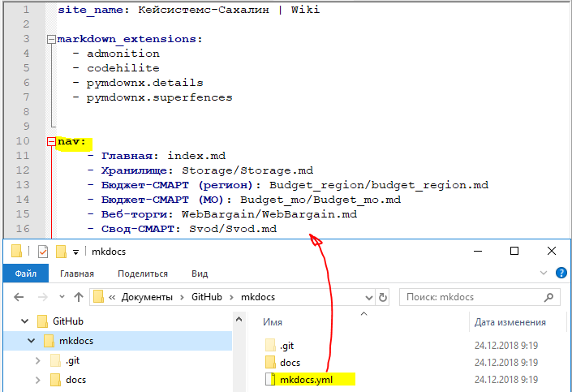The height and width of the screenshot is (392, 572).
Task: Click the Svod/Svod.md path in editor
Action: [233, 229]
